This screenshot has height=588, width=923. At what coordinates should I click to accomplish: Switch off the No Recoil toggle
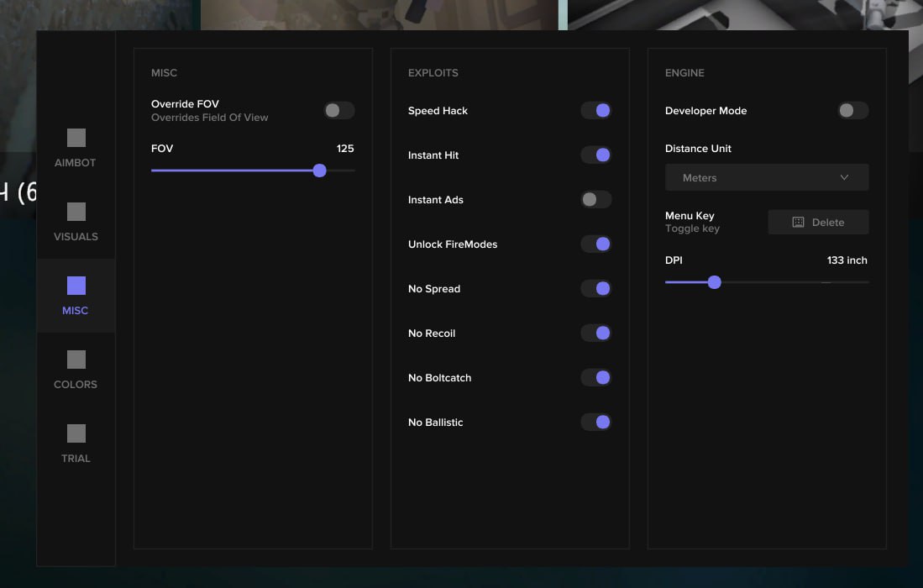[595, 333]
